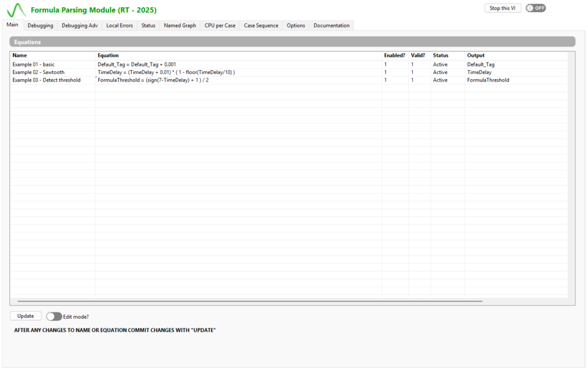The height and width of the screenshot is (371, 588).
Task: Open the Debugging Adv tab
Action: coord(79,25)
